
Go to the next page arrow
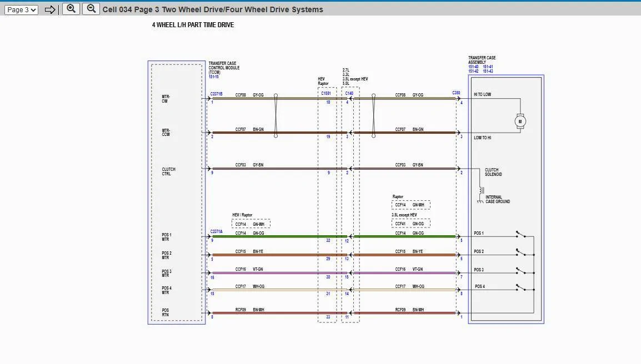click(50, 10)
